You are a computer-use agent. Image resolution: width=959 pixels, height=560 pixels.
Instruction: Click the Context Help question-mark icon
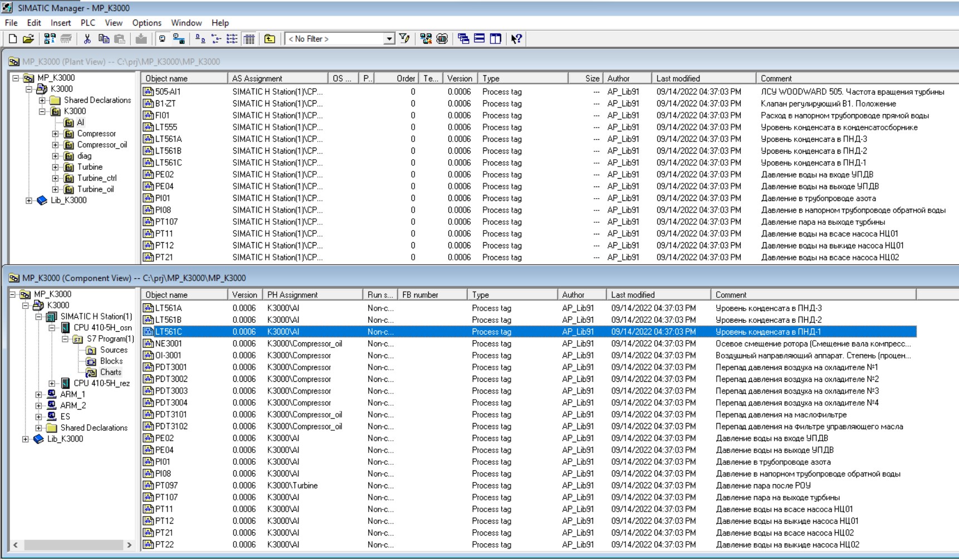[516, 38]
